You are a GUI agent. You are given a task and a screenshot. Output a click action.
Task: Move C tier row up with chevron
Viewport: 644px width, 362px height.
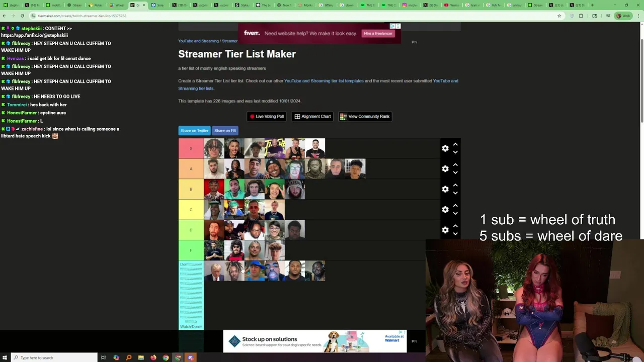[x=455, y=206]
